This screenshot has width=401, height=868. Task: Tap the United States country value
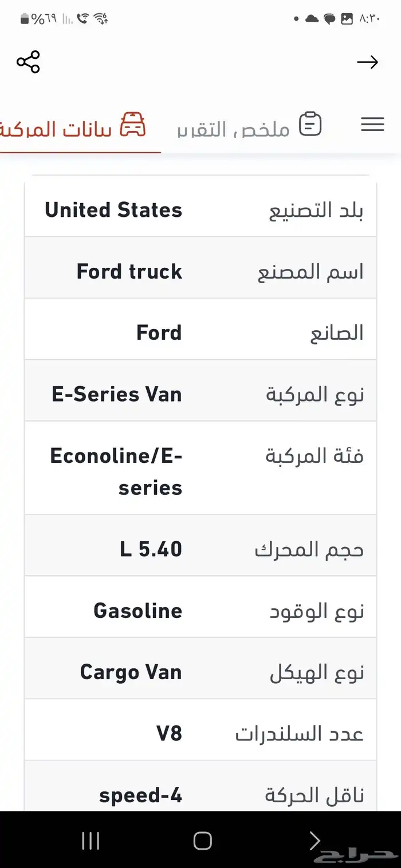pos(113,209)
